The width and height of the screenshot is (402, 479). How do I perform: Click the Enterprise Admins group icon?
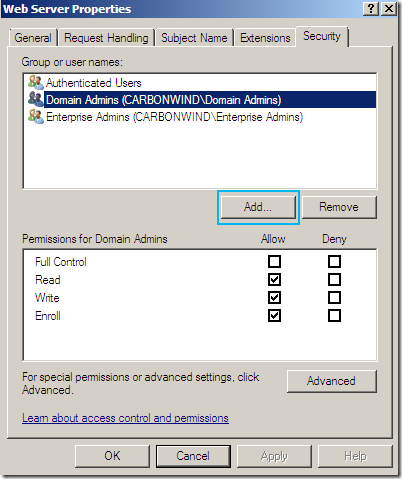36,117
